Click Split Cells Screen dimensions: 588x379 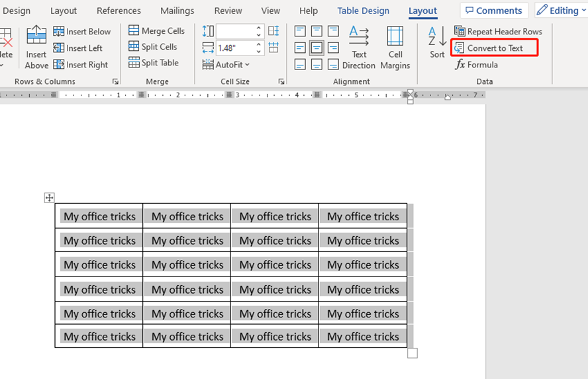coord(152,47)
